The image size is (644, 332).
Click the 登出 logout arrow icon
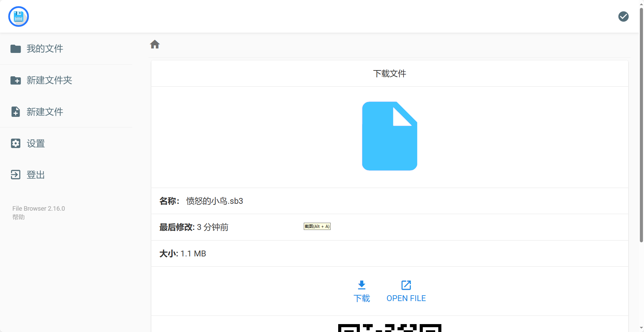(15, 175)
